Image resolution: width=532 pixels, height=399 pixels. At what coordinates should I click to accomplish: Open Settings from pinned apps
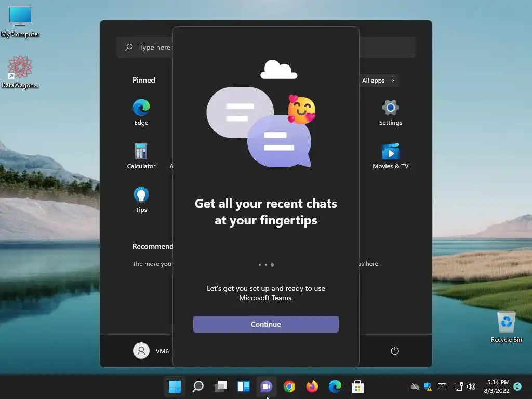[x=391, y=112]
